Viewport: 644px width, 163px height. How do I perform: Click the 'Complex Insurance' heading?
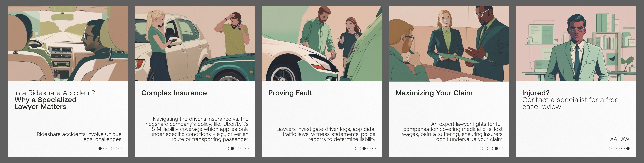(174, 93)
